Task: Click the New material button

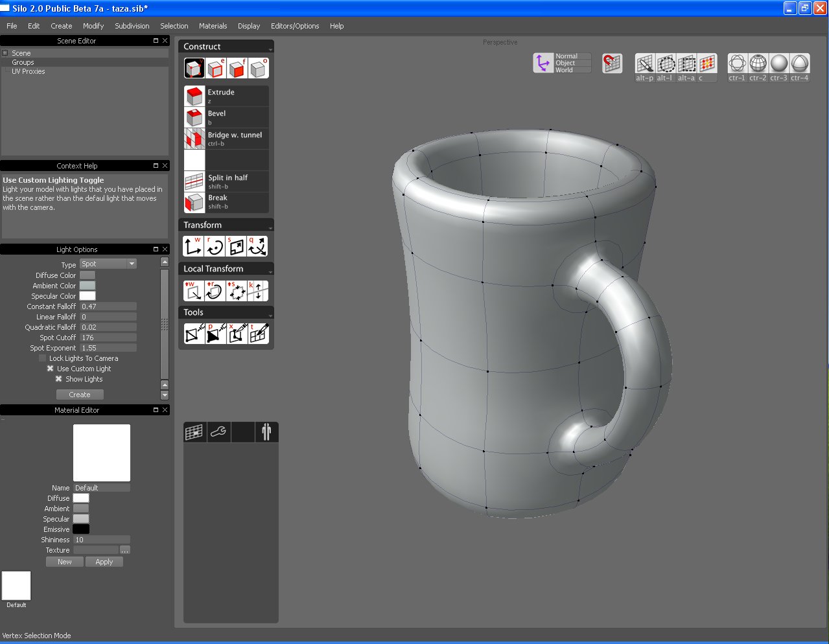Action: (65, 562)
